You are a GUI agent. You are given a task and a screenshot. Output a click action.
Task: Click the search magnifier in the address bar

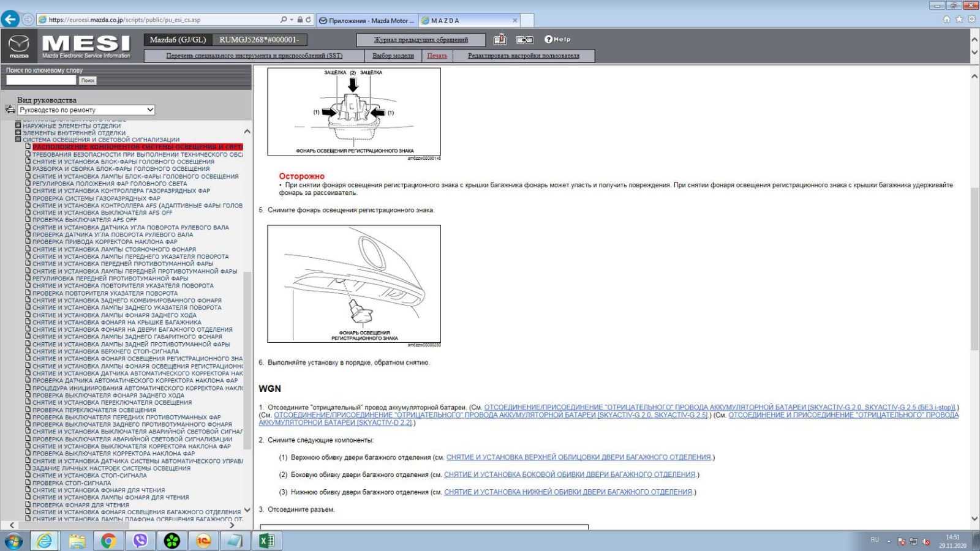tap(284, 20)
